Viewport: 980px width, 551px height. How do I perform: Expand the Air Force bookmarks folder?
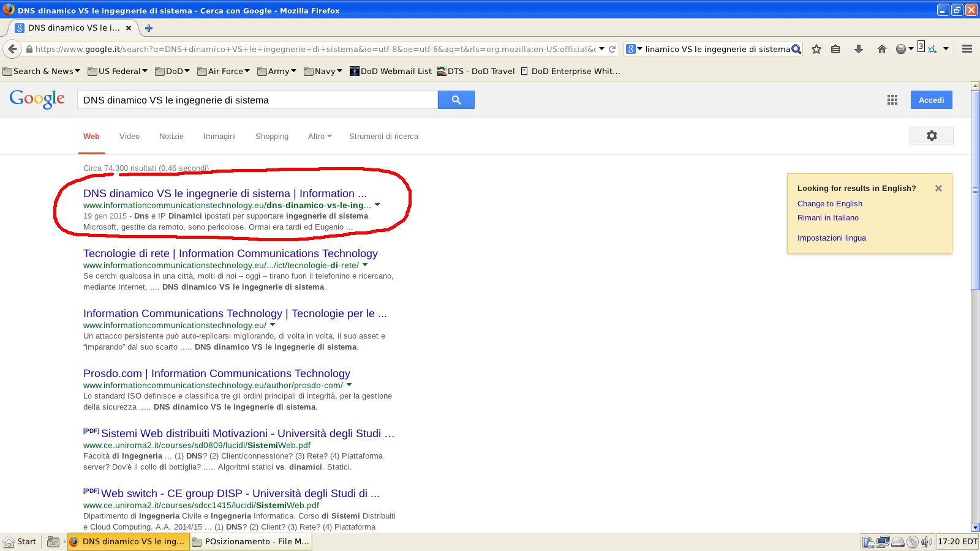224,71
